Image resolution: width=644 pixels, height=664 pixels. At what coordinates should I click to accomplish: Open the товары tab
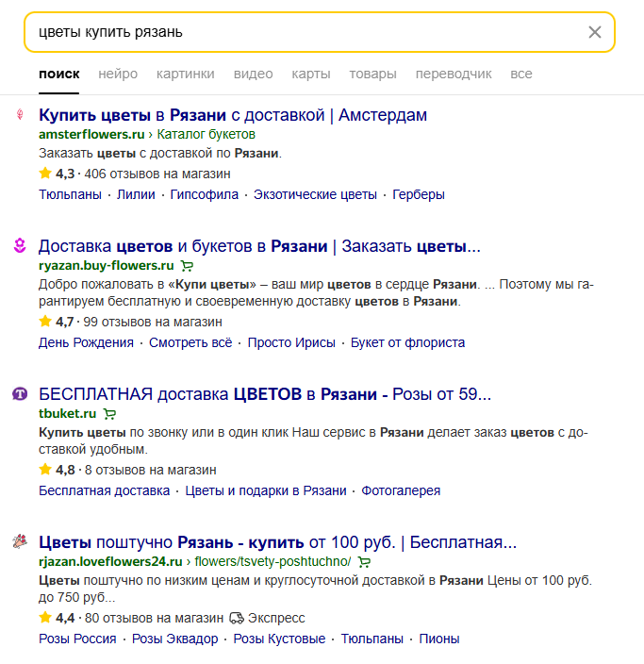[x=372, y=74]
